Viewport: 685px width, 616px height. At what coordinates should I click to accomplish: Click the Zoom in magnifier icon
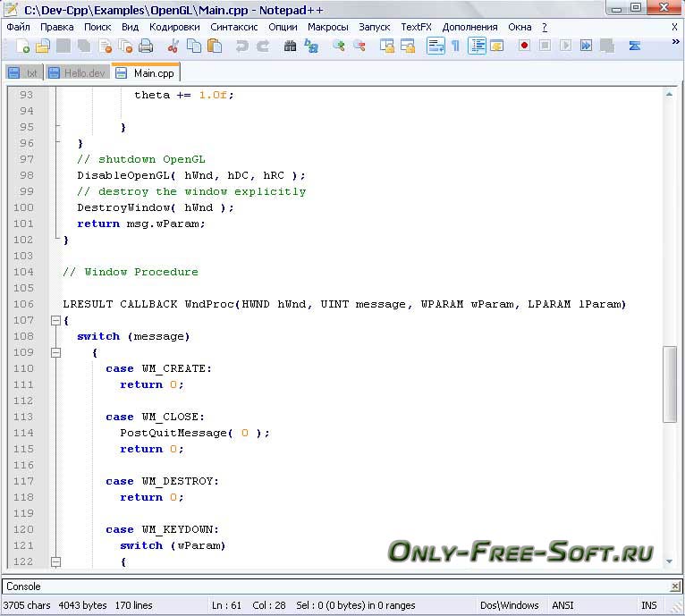(x=339, y=46)
